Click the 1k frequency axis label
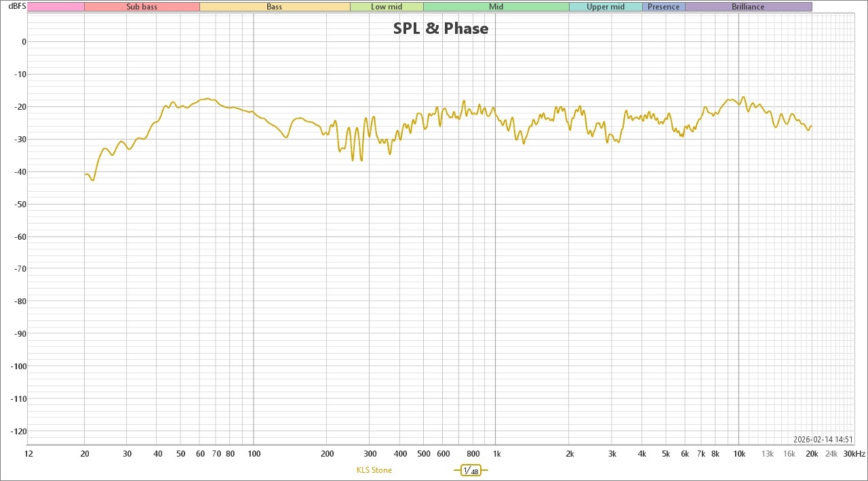 click(x=496, y=453)
